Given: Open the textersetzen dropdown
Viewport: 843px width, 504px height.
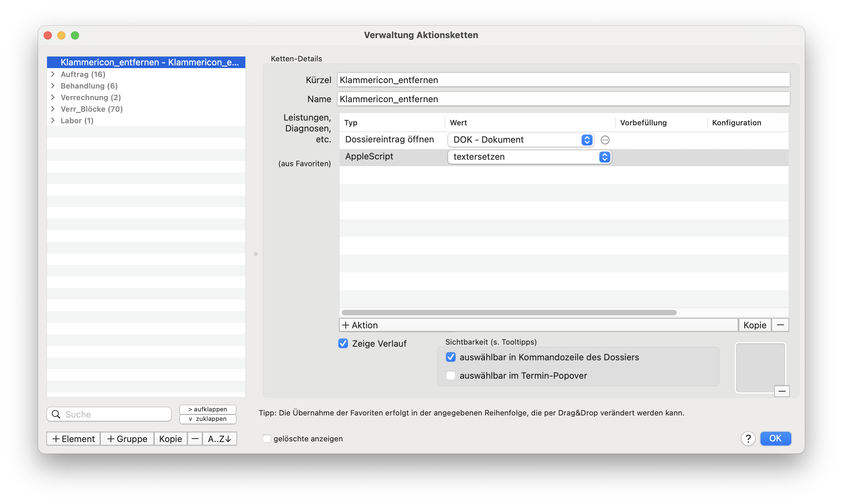Looking at the screenshot, I should point(530,157).
